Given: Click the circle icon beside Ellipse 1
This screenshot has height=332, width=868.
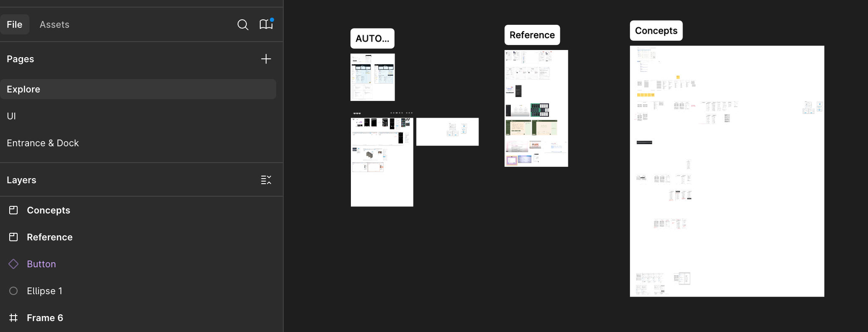Looking at the screenshot, I should [13, 291].
